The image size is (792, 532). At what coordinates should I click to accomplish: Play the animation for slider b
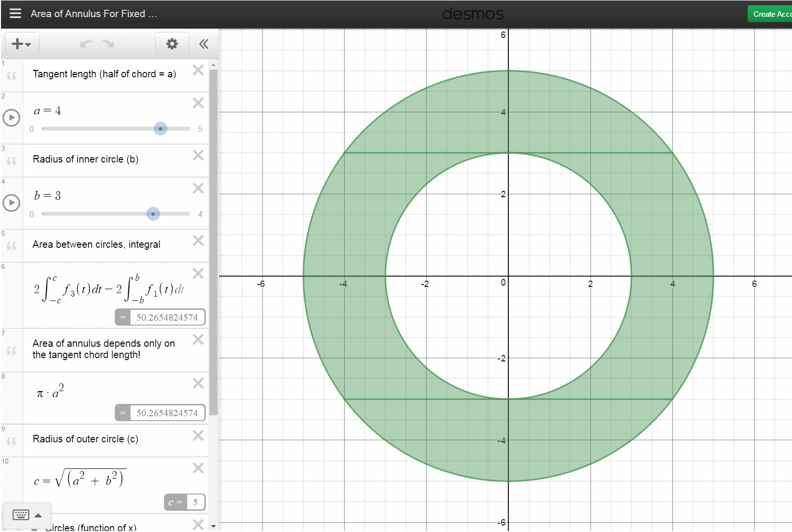click(11, 202)
